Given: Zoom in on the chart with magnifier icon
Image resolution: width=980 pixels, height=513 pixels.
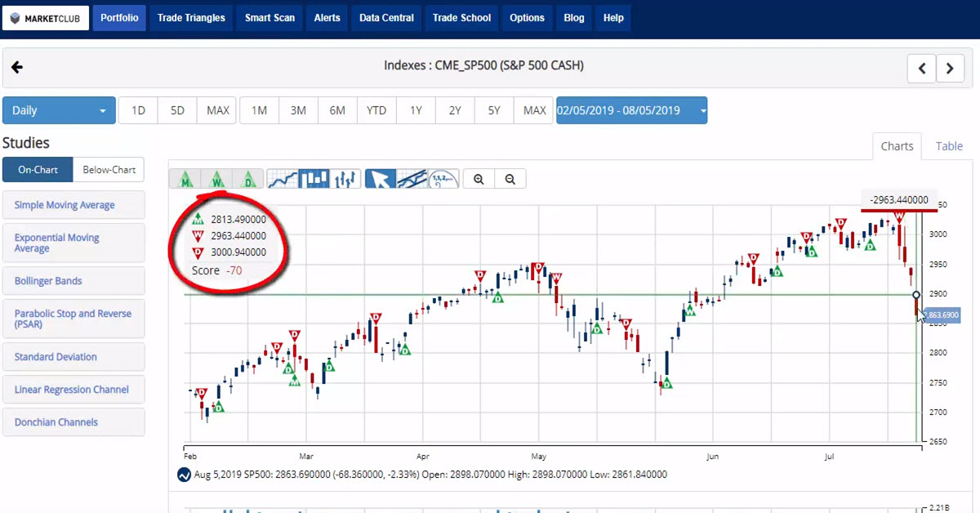Looking at the screenshot, I should point(478,178).
